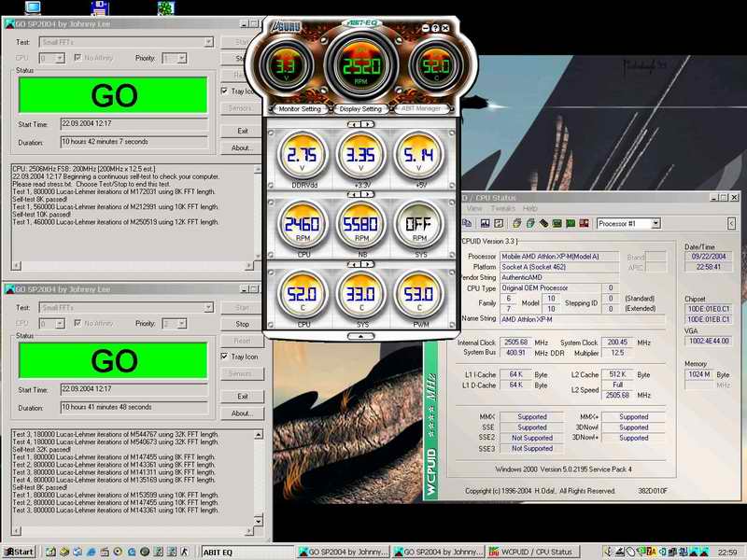Click the red icon in WCPUID toolbar
747x560 pixels.
585,223
